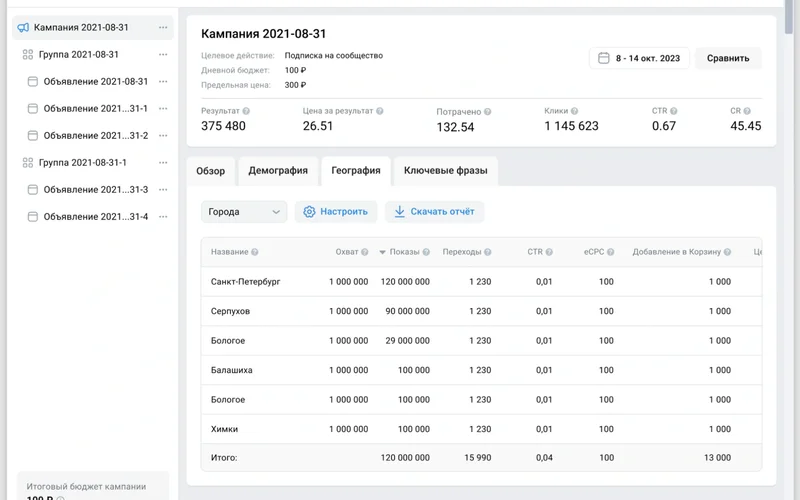Switch to the Демография tab

pyautogui.click(x=278, y=171)
